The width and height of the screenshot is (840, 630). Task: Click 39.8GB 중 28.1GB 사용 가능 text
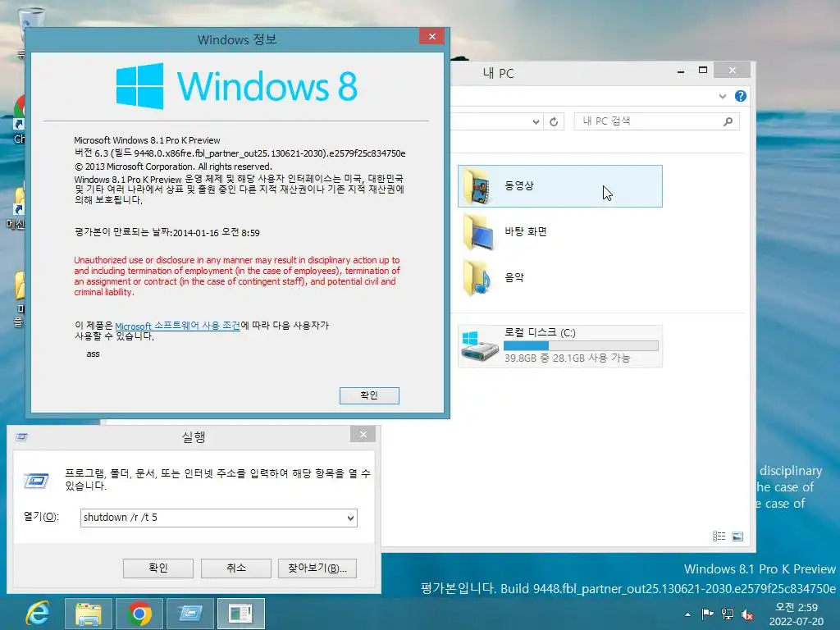coord(567,358)
